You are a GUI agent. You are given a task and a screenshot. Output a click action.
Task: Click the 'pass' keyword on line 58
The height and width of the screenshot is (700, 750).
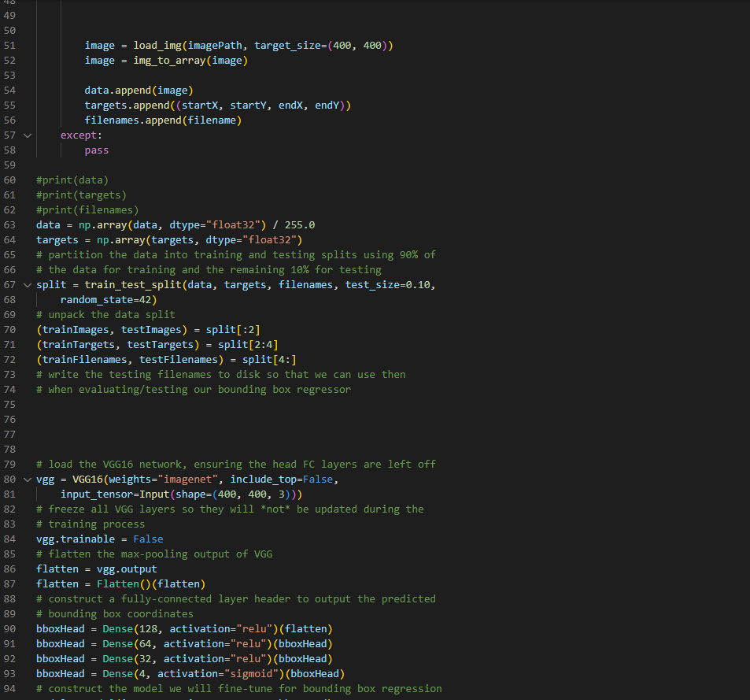97,150
